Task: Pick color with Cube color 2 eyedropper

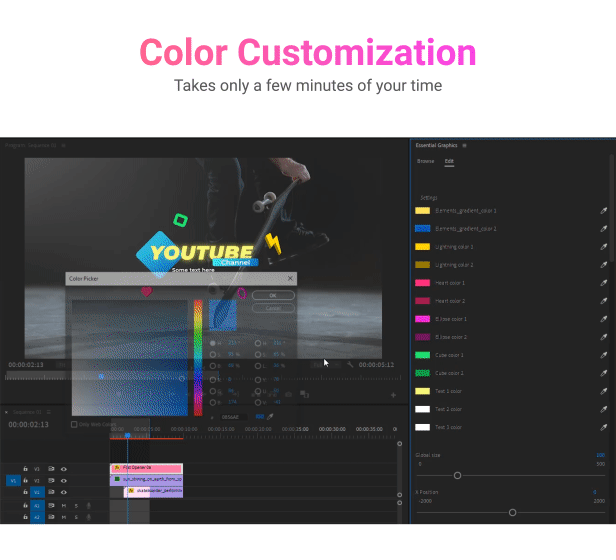Action: pyautogui.click(x=603, y=373)
